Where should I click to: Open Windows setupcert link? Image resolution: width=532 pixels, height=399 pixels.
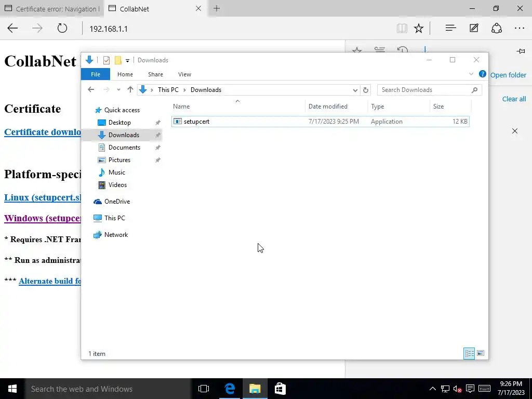click(x=43, y=218)
